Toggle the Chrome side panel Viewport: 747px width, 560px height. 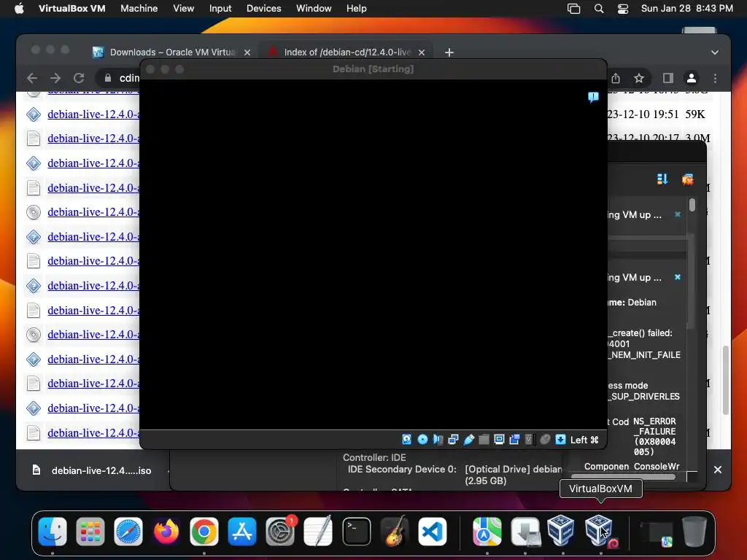pos(668,78)
